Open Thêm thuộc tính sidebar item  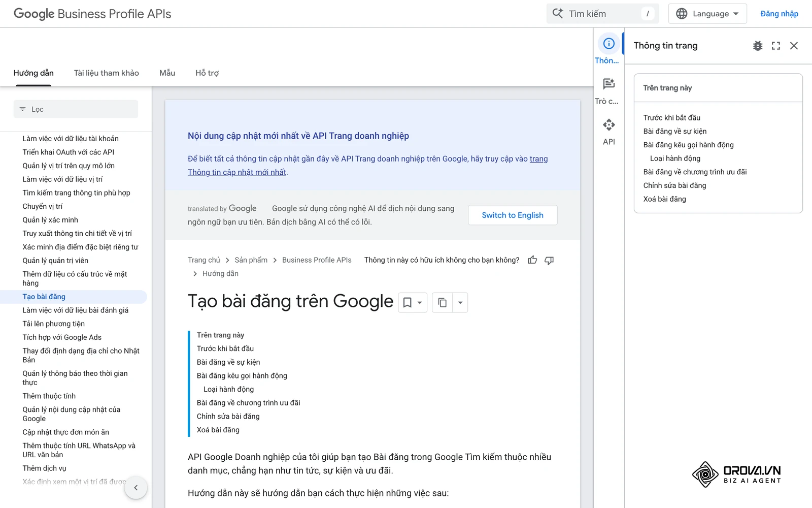[x=49, y=396]
